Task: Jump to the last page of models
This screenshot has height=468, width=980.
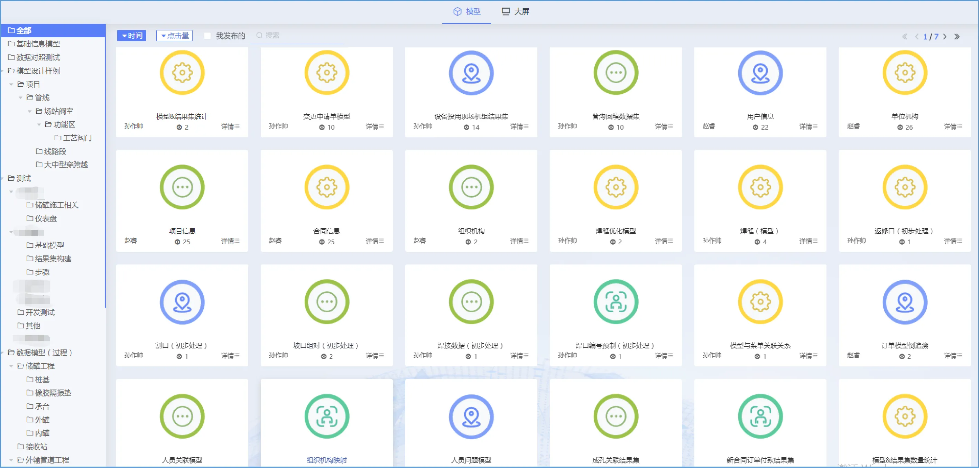Action: click(x=957, y=37)
